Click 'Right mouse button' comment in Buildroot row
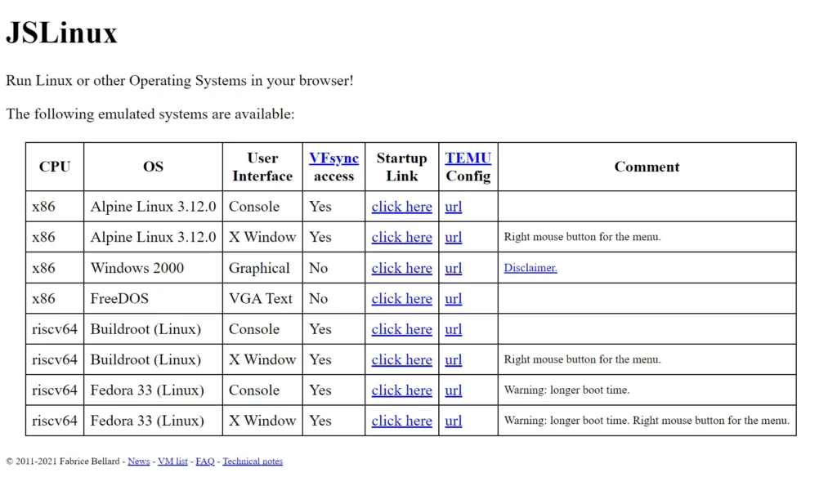This screenshot has width=837, height=504. pos(582,359)
